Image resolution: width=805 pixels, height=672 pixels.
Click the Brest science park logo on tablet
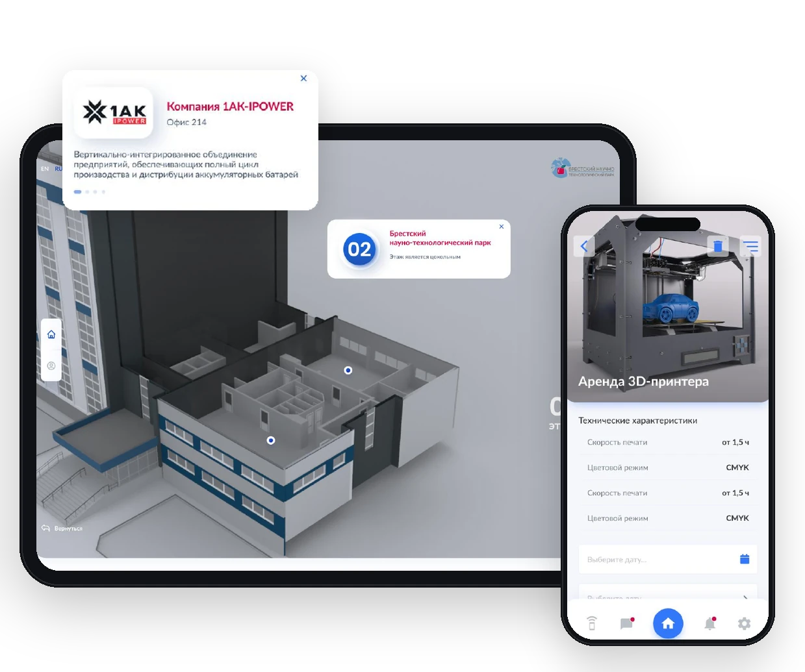tap(583, 168)
